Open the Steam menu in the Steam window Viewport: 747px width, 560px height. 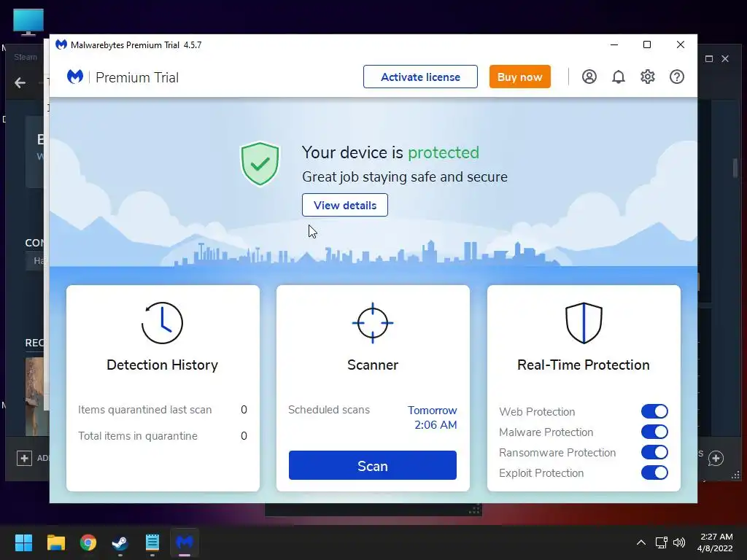[x=26, y=57]
